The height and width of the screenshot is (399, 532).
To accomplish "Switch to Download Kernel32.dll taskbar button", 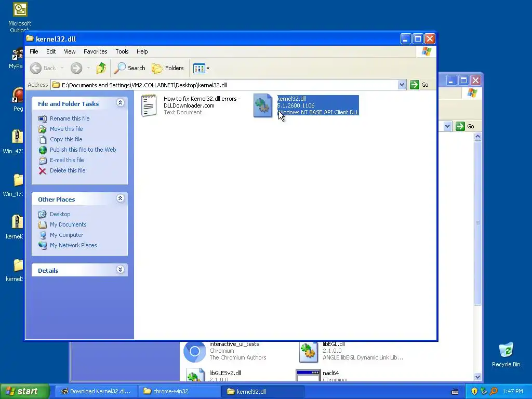I will coord(96,392).
